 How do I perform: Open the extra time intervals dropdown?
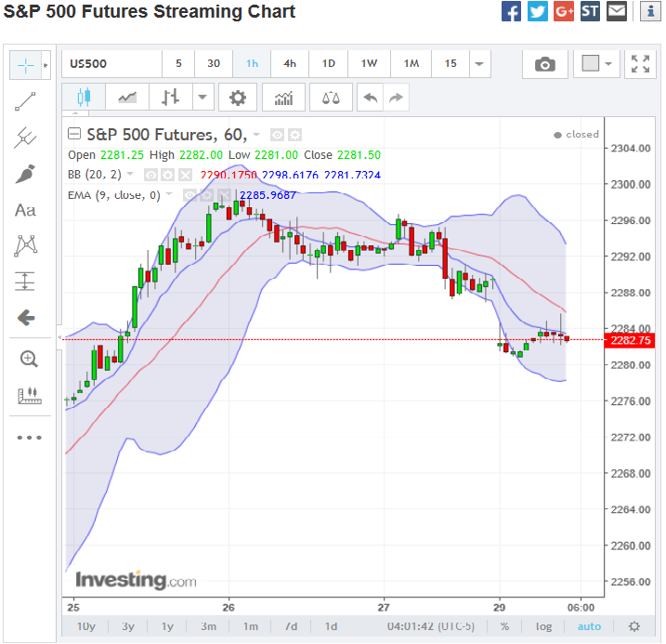click(x=479, y=64)
